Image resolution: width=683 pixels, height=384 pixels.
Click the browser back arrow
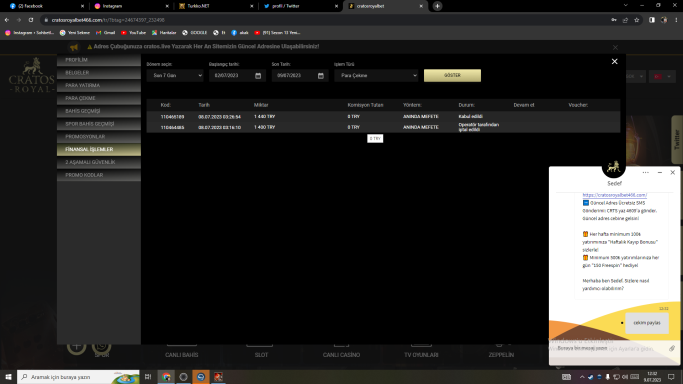(7, 20)
